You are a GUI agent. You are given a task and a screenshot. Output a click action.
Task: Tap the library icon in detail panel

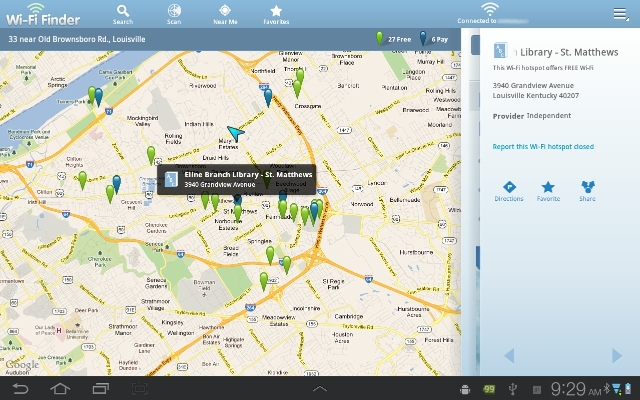coord(500,51)
